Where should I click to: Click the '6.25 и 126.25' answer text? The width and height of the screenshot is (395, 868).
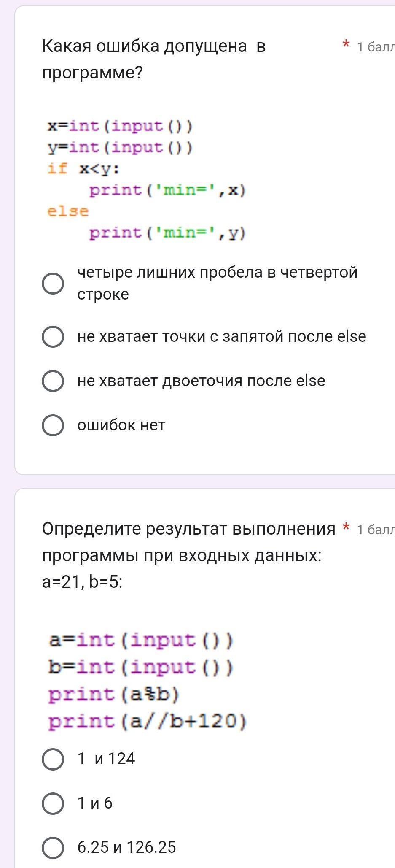[x=126, y=847]
